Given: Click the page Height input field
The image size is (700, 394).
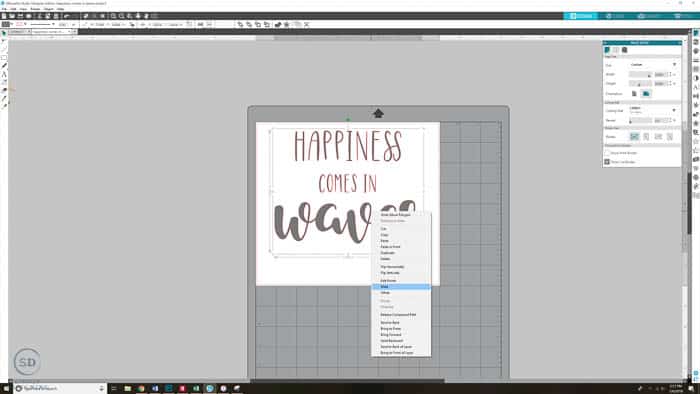Looking at the screenshot, I should click(661, 83).
